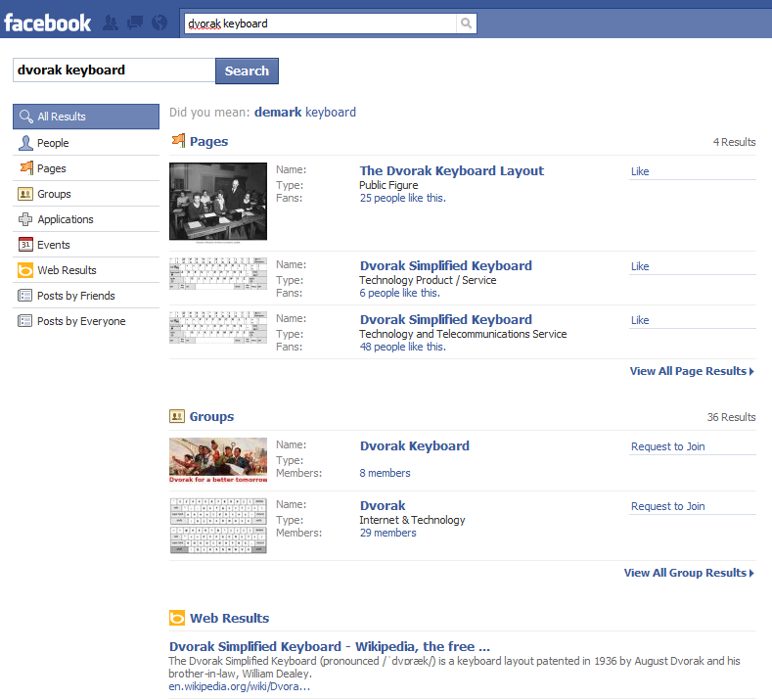Image resolution: width=772 pixels, height=700 pixels.
Task: Click the Bing icon beside Web Results heading
Action: coord(177,618)
